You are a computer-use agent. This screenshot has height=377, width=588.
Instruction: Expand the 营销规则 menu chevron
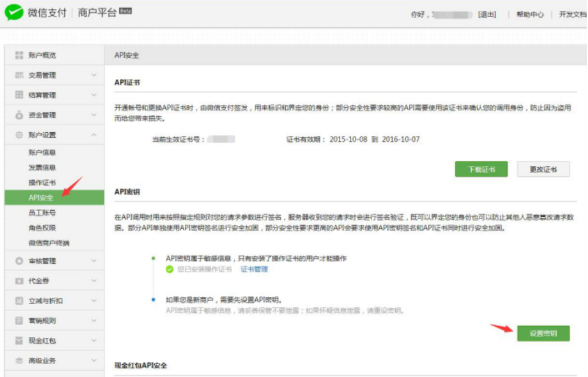point(94,321)
